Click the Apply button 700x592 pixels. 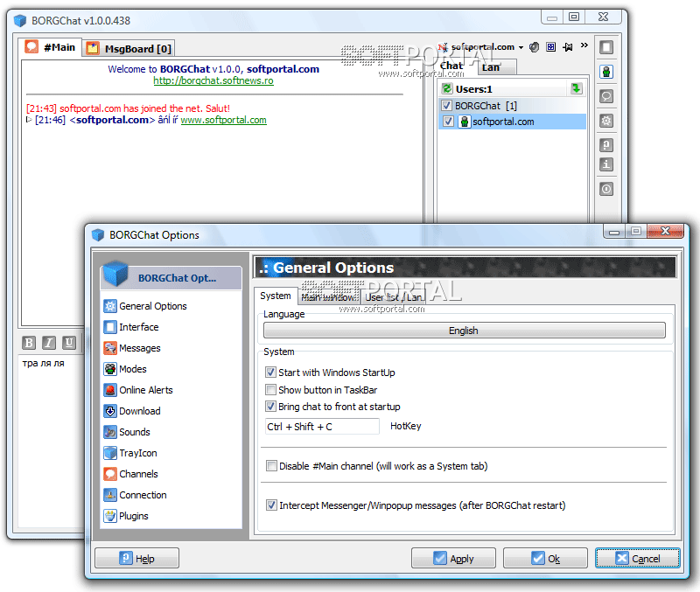click(453, 558)
